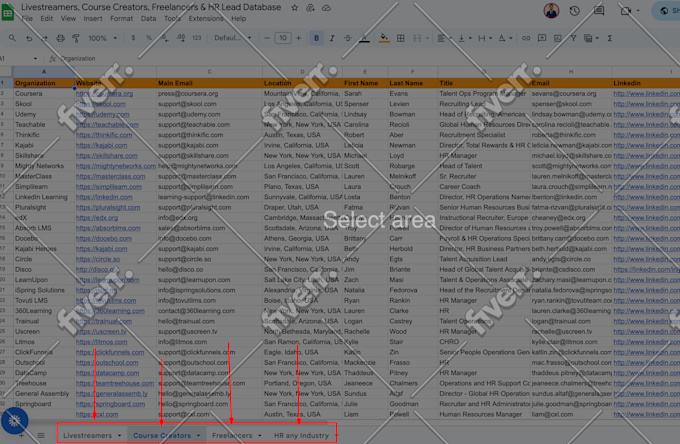Check the cloud save status icon
Image resolution: width=680 pixels, height=444 pixels.
[327, 8]
